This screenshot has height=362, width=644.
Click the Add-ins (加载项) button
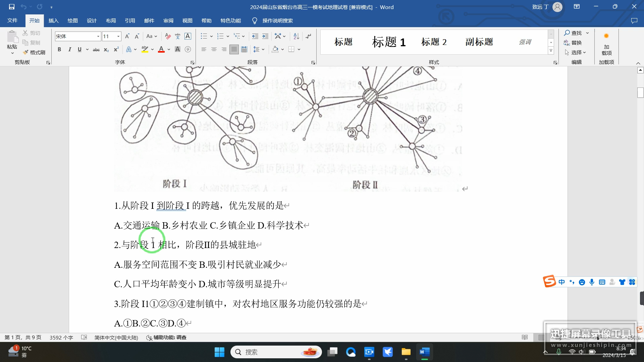[606, 45]
